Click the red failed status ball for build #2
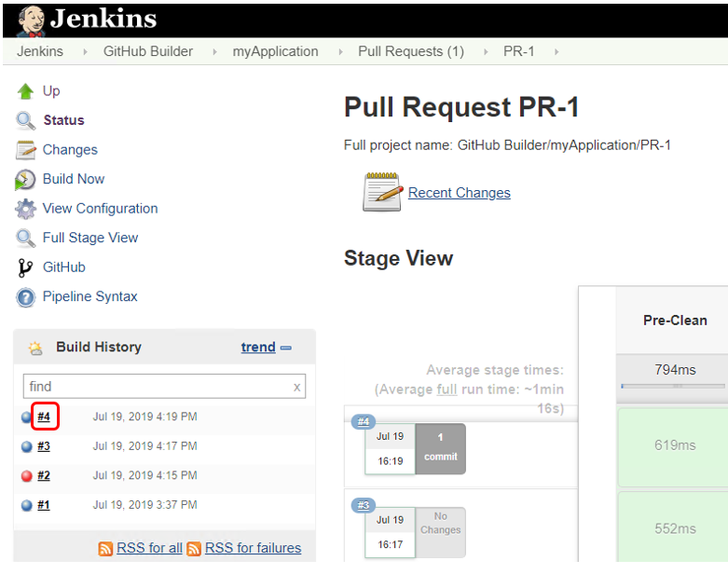728x574 pixels. [27, 476]
